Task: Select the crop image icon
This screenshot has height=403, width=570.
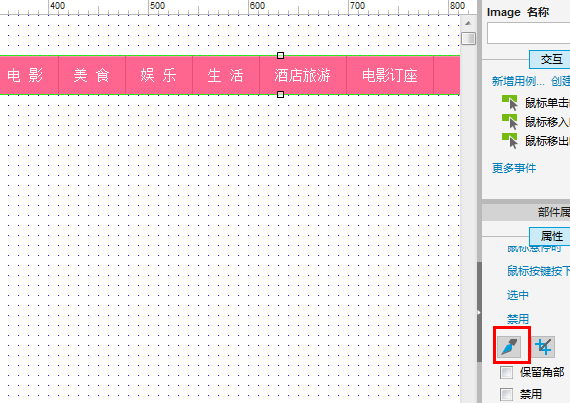Action: pos(543,346)
